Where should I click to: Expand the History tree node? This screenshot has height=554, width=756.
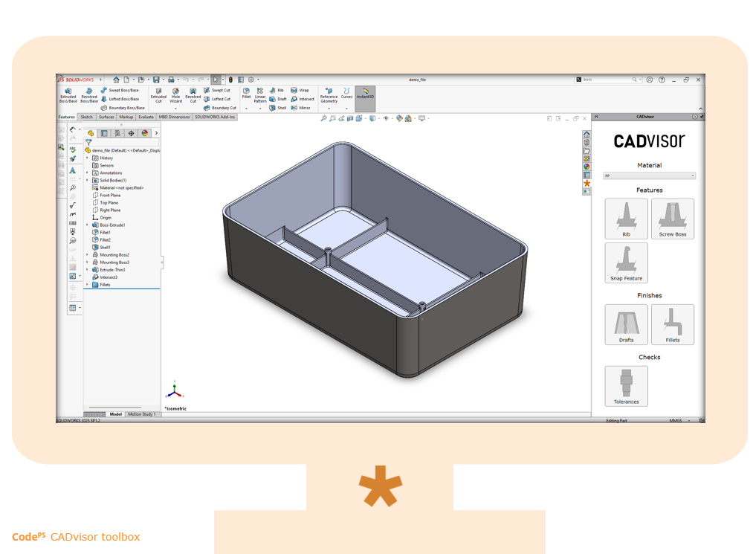click(87, 158)
